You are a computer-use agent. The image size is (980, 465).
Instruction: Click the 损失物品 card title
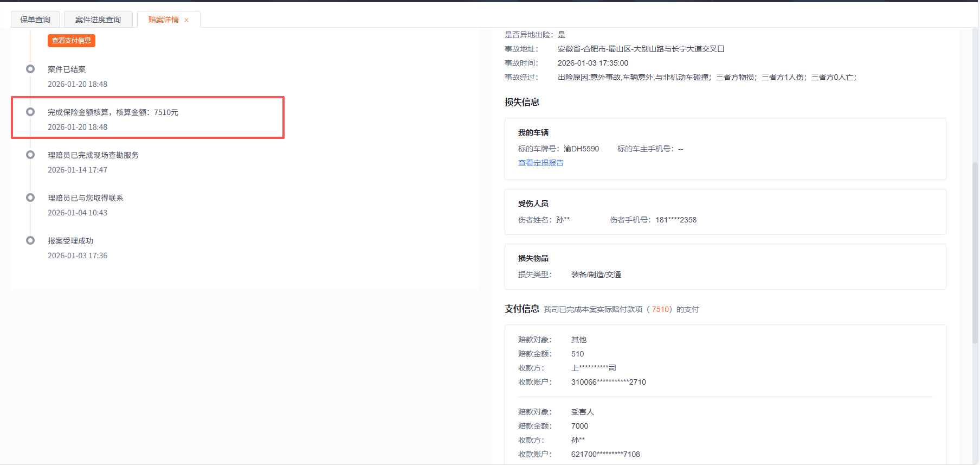[x=533, y=258]
